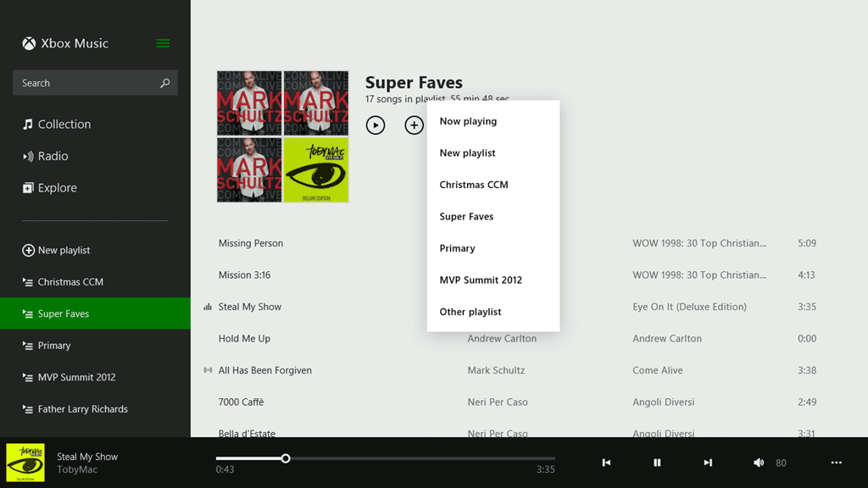
Task: Click the circular add-to plus button
Action: tap(414, 125)
